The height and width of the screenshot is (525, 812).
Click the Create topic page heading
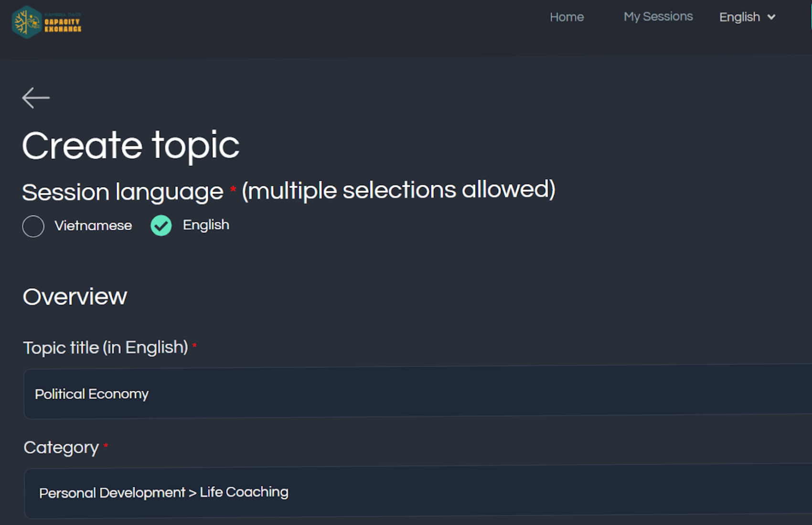(x=130, y=146)
